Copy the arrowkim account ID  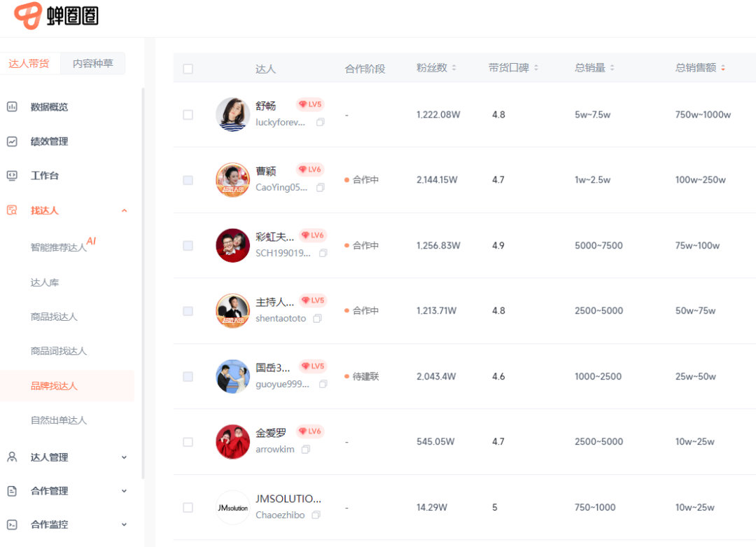pyautogui.click(x=306, y=450)
